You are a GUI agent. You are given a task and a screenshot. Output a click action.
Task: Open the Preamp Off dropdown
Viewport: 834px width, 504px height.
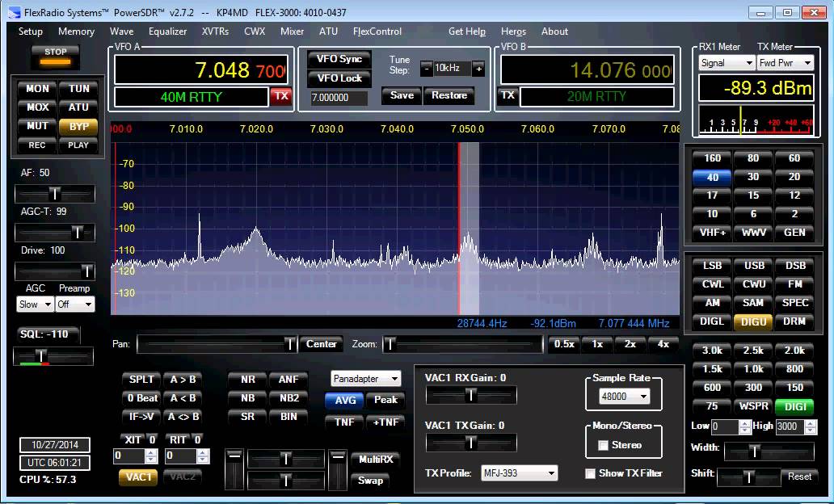[75, 304]
